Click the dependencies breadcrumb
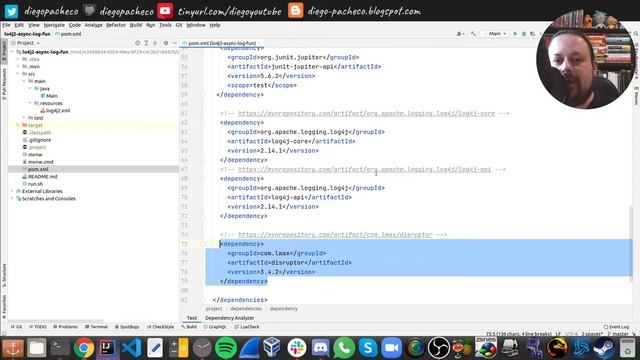 (x=246, y=309)
